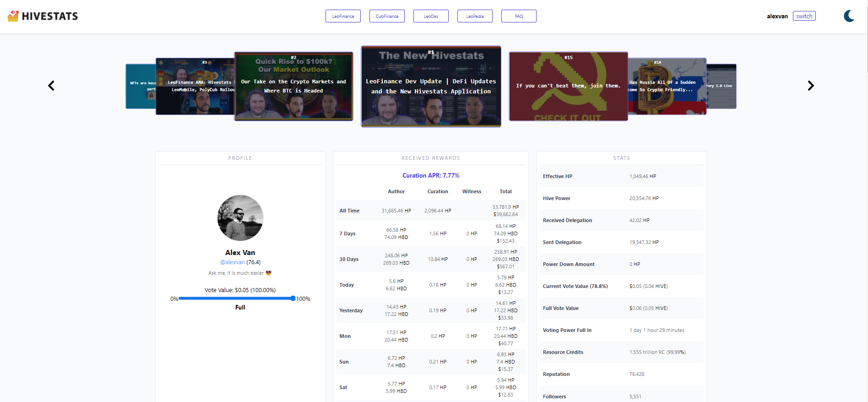Click the PROFILE panel heading
Image resolution: width=868 pixels, height=402 pixels.
[240, 158]
